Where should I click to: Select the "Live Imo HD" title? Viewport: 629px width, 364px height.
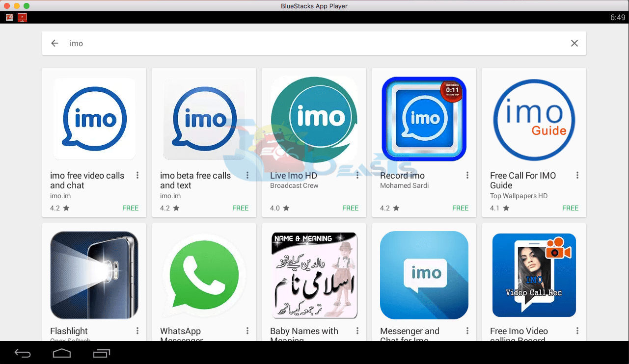294,176
